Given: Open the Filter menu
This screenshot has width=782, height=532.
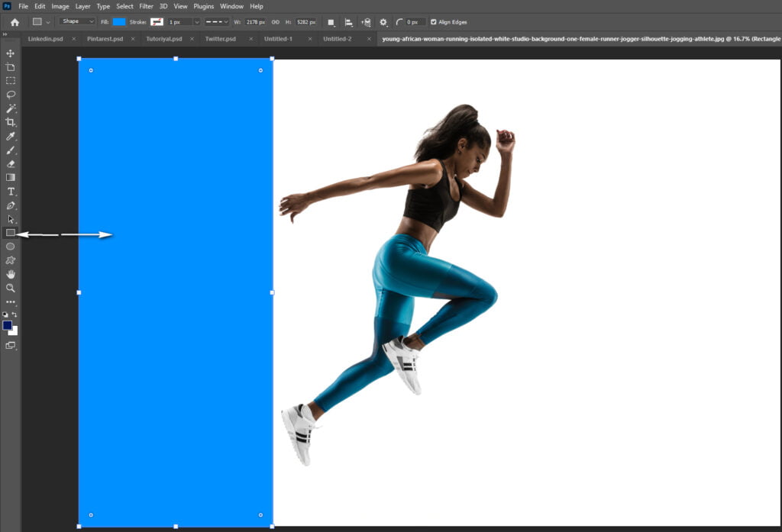Looking at the screenshot, I should (146, 6).
